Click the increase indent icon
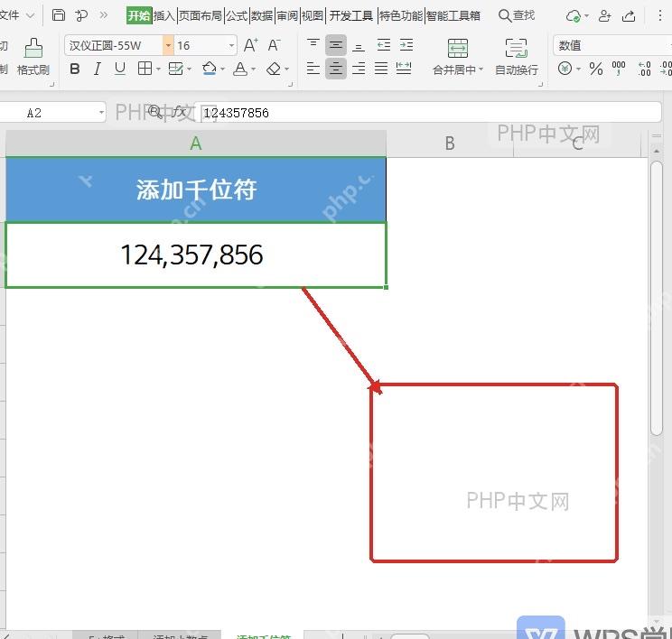Viewport: 672px width, 639px height. [406, 45]
